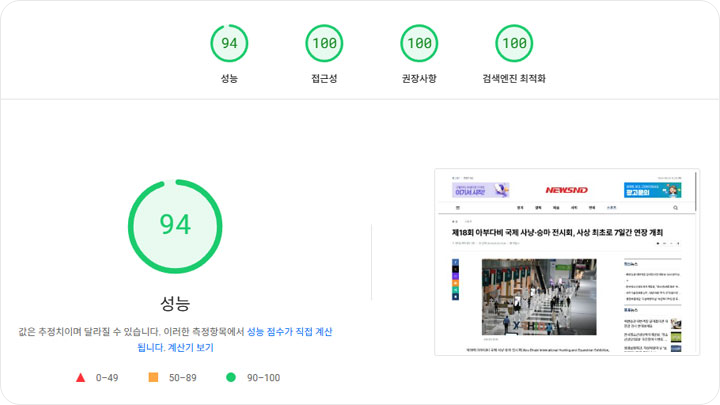720x405 pixels.
Task: Click the 검색엔진 최적화 label
Action: [514, 79]
